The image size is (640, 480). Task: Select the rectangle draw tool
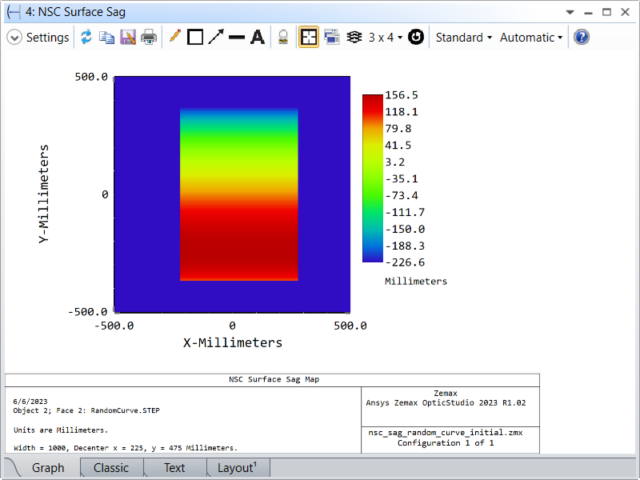[195, 38]
